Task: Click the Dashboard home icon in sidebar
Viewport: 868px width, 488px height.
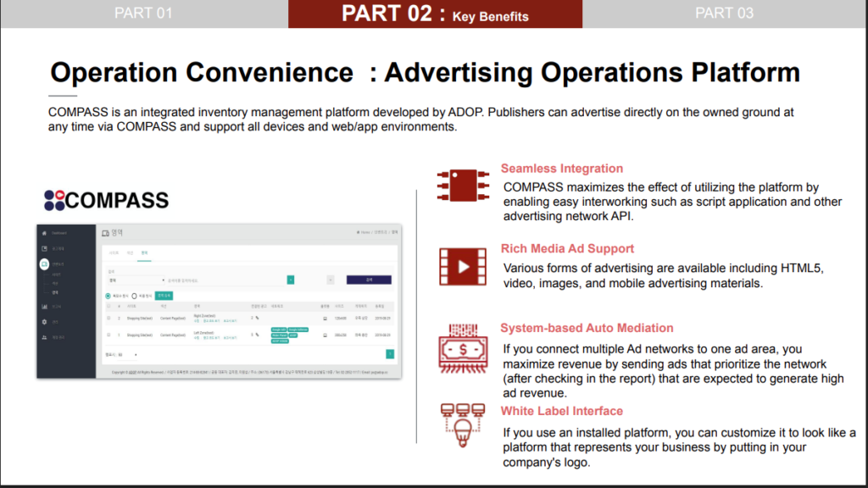Action: pos(44,232)
